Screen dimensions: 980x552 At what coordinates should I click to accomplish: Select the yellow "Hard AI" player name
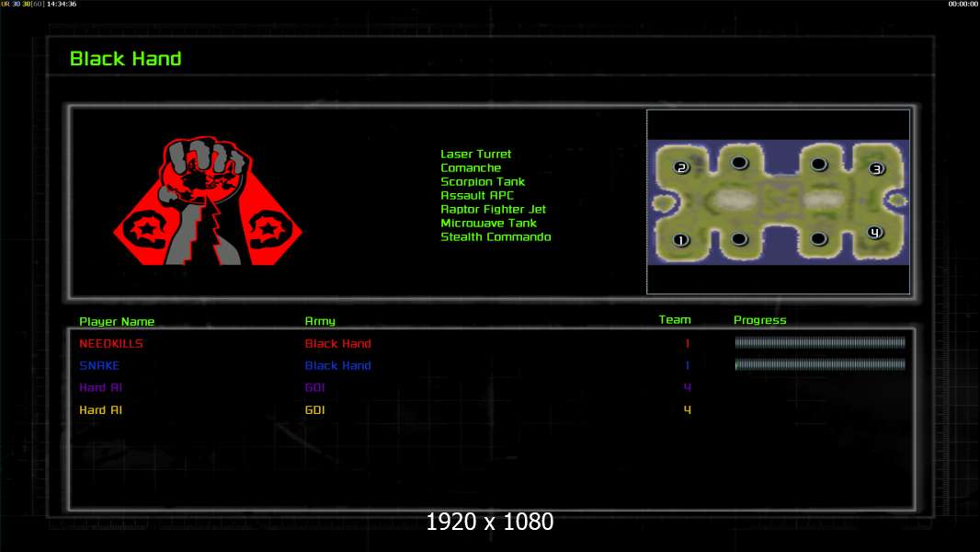(x=100, y=410)
